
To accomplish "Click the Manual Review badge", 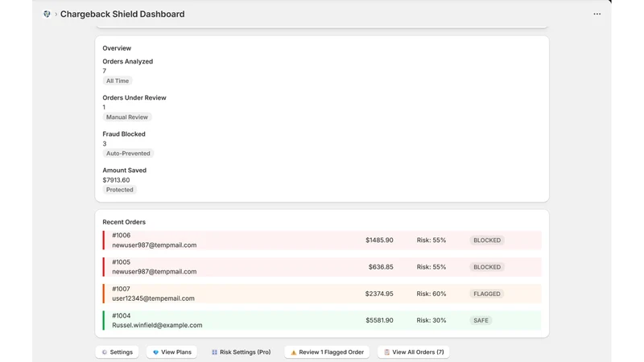I will point(127,117).
